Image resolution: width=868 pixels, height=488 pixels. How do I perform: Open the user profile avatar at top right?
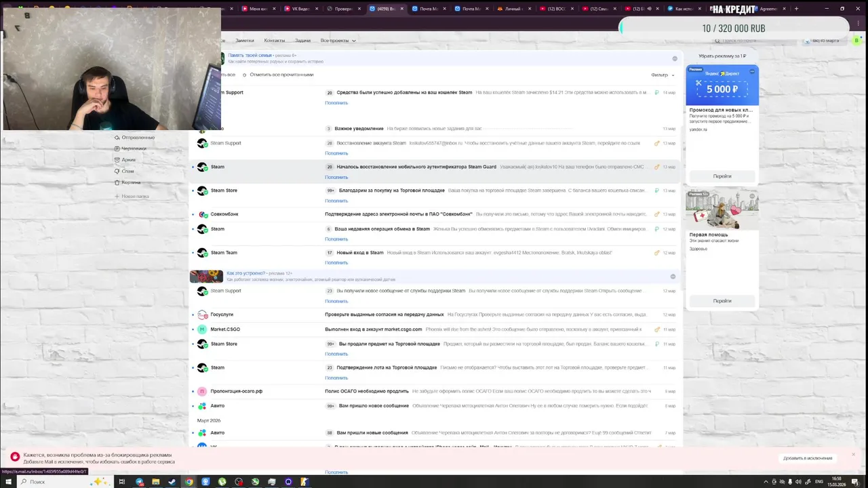point(856,41)
